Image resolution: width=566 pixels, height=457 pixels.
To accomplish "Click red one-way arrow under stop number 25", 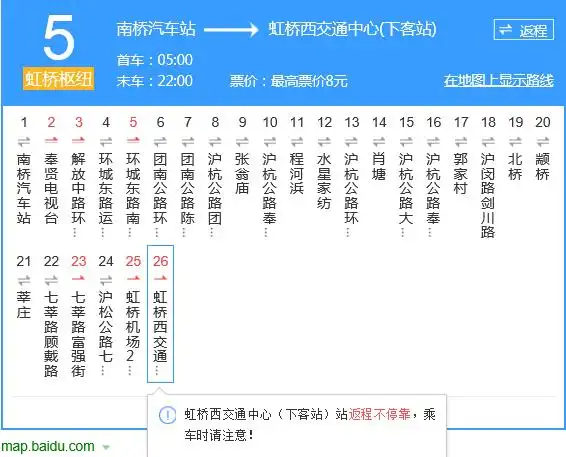I will click(133, 278).
